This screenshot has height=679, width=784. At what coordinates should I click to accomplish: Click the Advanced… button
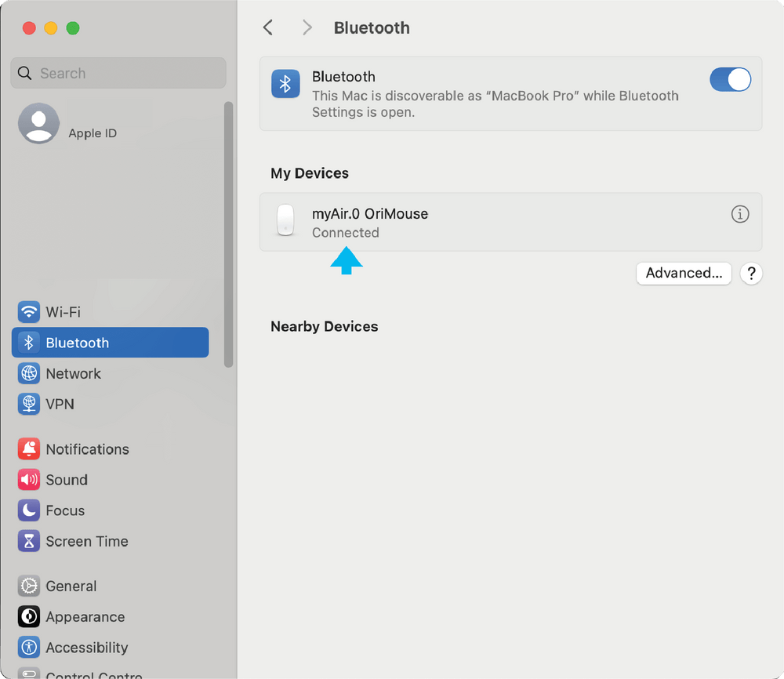684,273
